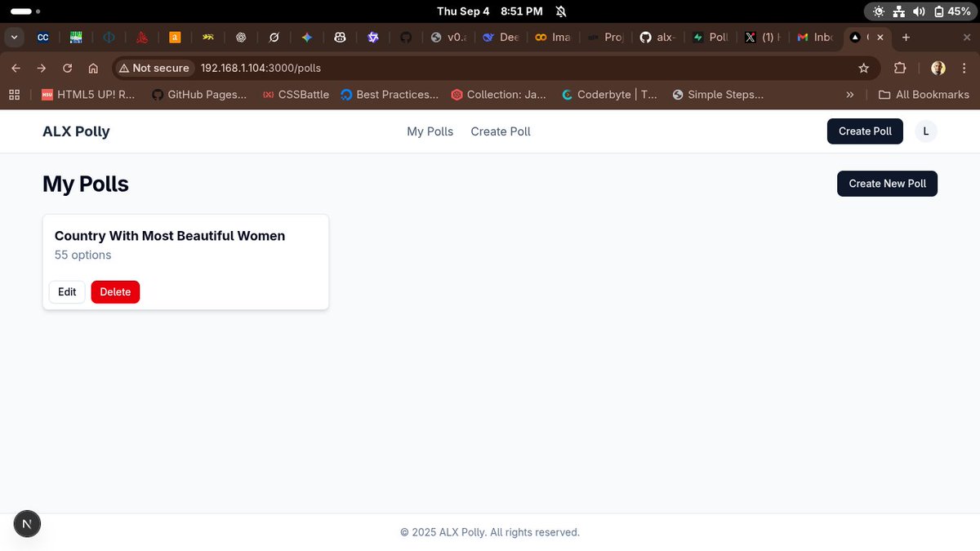
Task: Go back using the back arrow
Action: pyautogui.click(x=16, y=68)
